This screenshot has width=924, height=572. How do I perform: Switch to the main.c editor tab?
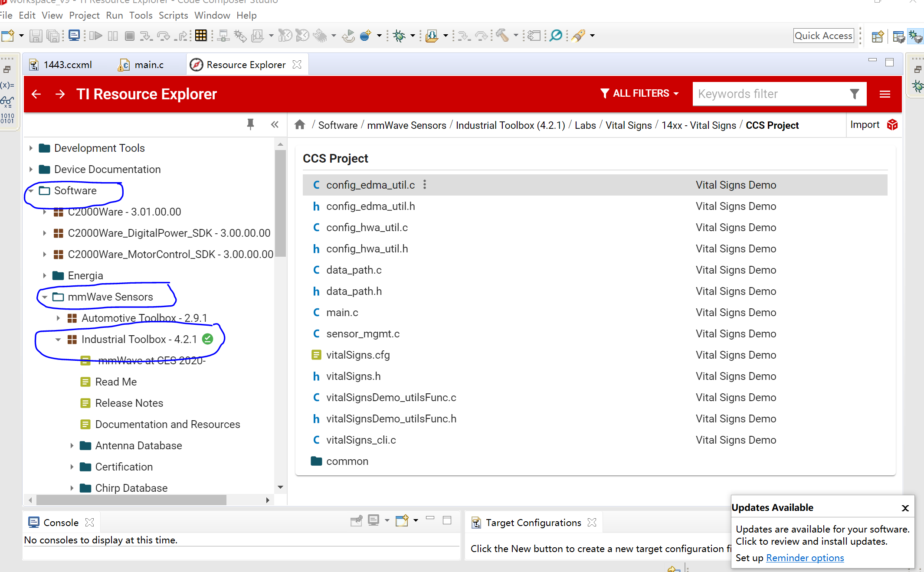coord(141,65)
